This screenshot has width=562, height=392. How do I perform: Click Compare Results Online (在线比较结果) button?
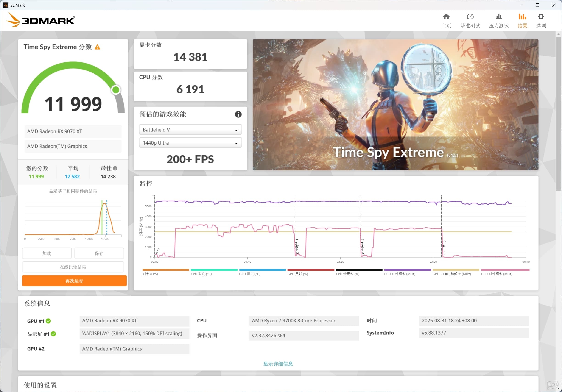click(73, 267)
